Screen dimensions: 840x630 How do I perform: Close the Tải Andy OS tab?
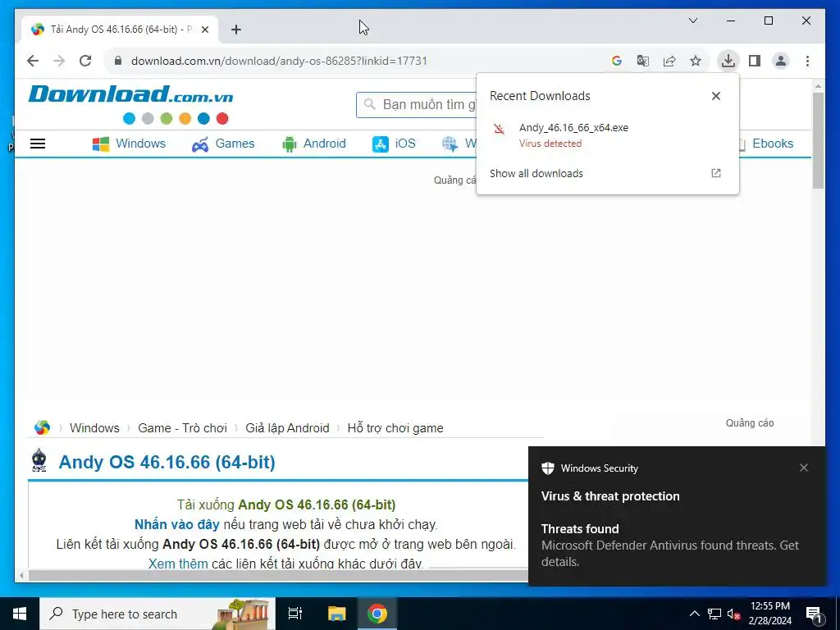click(x=204, y=30)
